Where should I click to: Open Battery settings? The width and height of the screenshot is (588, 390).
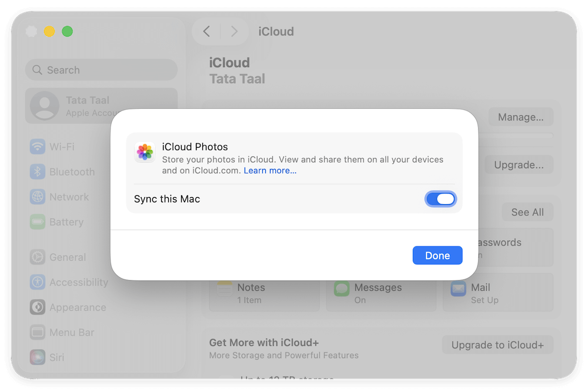pos(66,222)
